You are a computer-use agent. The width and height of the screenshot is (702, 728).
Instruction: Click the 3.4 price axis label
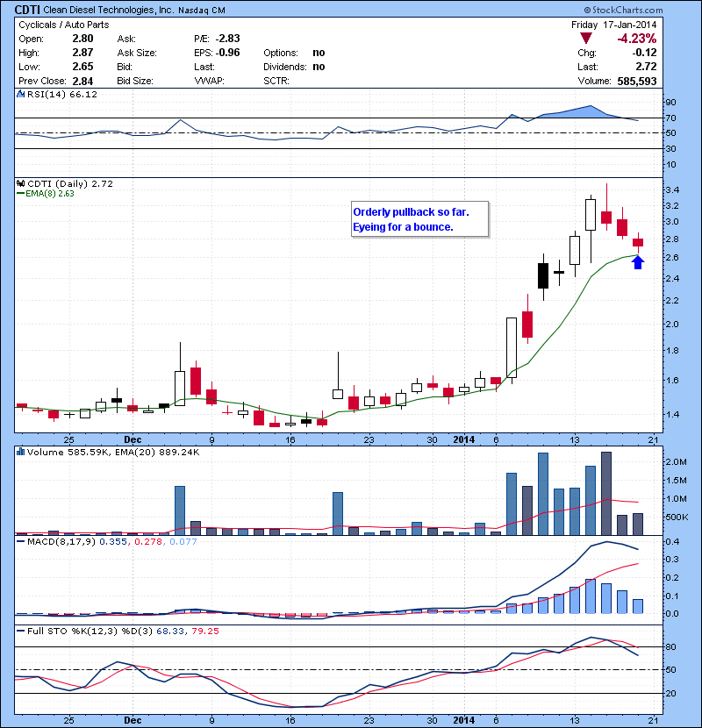(x=672, y=189)
